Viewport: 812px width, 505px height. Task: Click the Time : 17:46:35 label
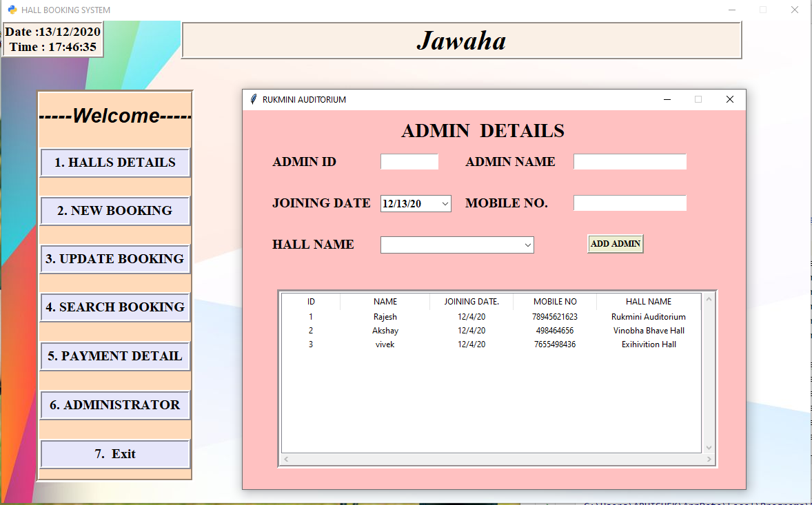coord(53,47)
